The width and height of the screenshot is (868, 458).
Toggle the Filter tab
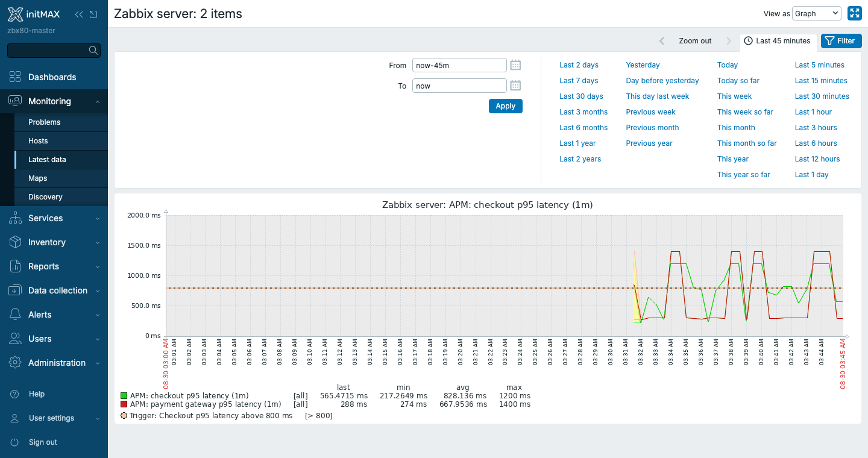(x=841, y=41)
